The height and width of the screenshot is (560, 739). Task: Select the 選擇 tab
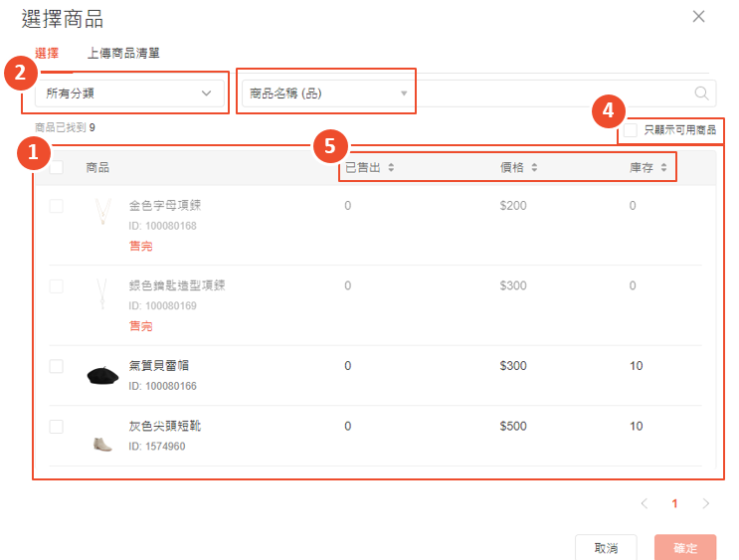(x=47, y=53)
